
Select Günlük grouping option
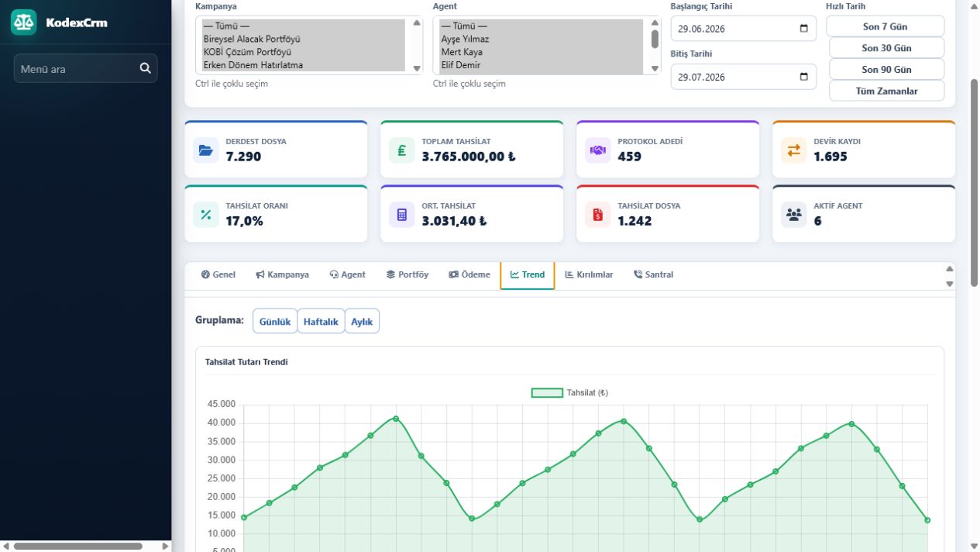(275, 321)
